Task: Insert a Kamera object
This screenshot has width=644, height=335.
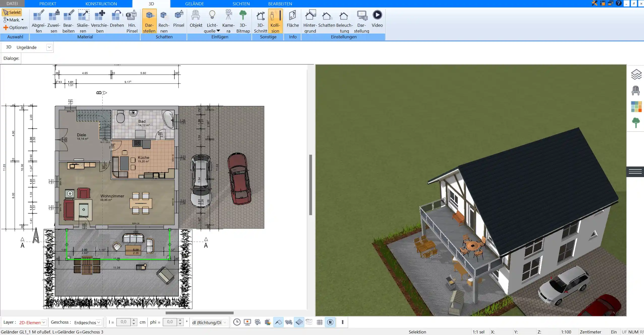Action: point(228,21)
